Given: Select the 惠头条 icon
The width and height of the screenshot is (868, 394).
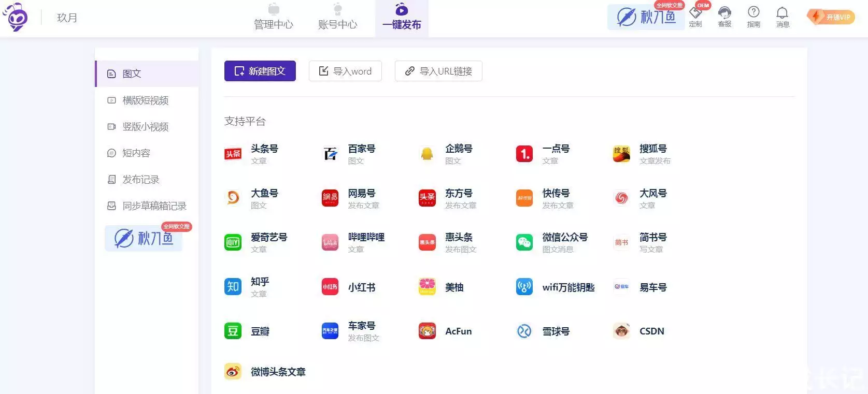Looking at the screenshot, I should coord(427,242).
